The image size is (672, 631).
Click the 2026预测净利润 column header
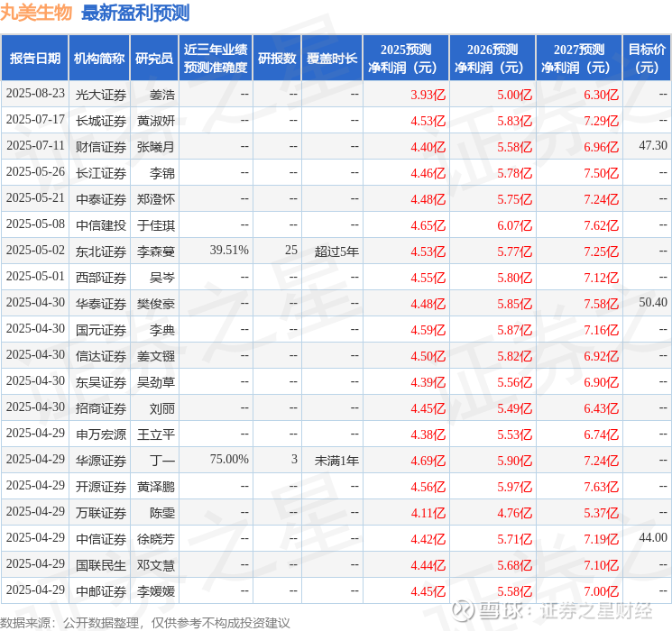coord(492,59)
